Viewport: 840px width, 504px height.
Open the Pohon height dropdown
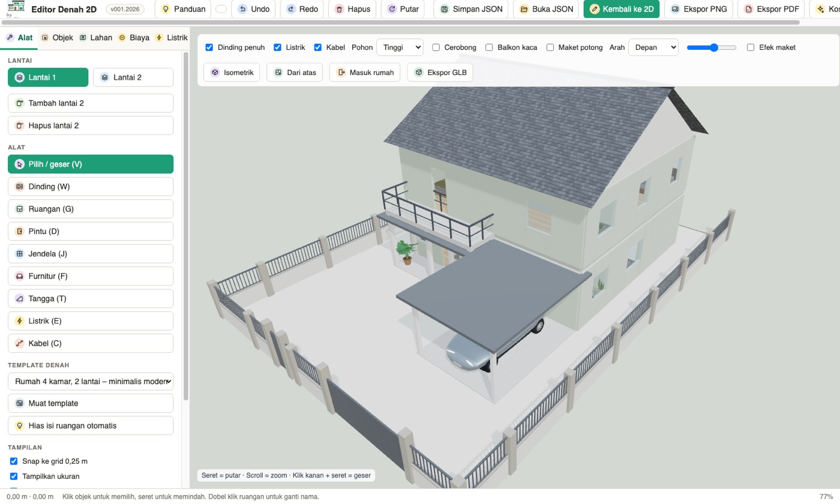coord(400,47)
